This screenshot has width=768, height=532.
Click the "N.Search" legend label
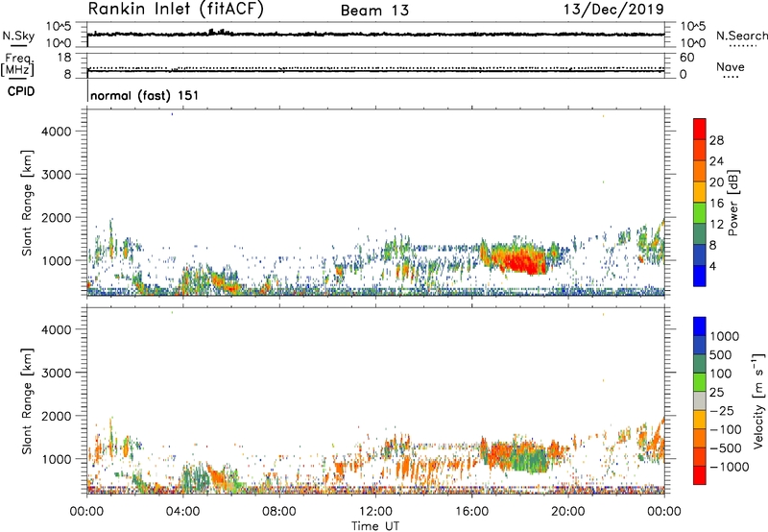pos(741,36)
